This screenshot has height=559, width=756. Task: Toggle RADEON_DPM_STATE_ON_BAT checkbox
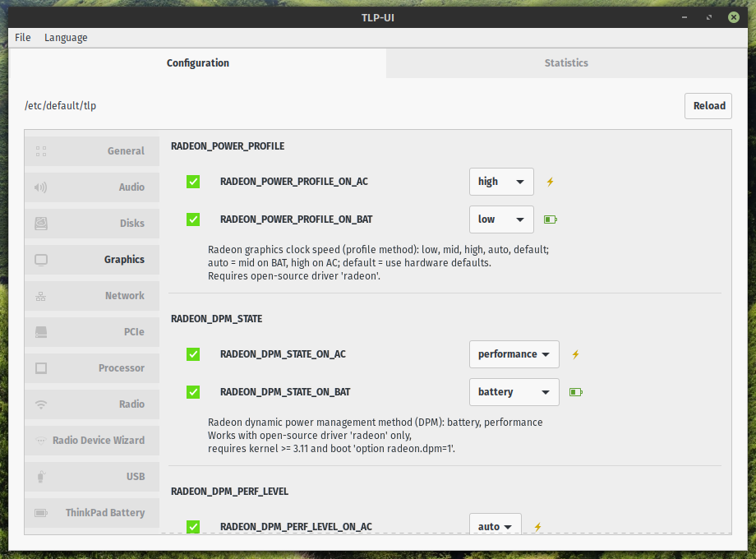193,392
